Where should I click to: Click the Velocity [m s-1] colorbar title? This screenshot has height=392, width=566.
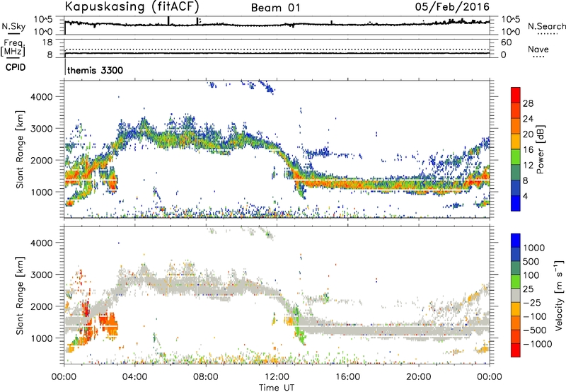559,295
